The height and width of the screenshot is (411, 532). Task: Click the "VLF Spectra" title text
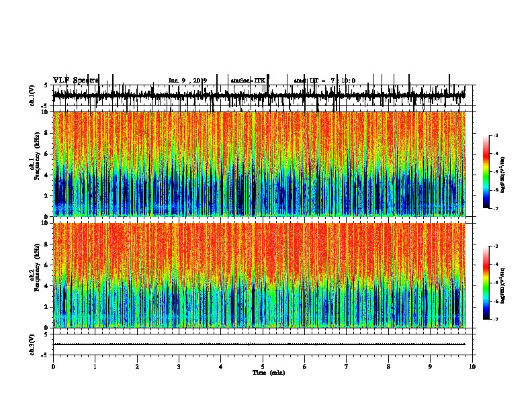coord(76,80)
